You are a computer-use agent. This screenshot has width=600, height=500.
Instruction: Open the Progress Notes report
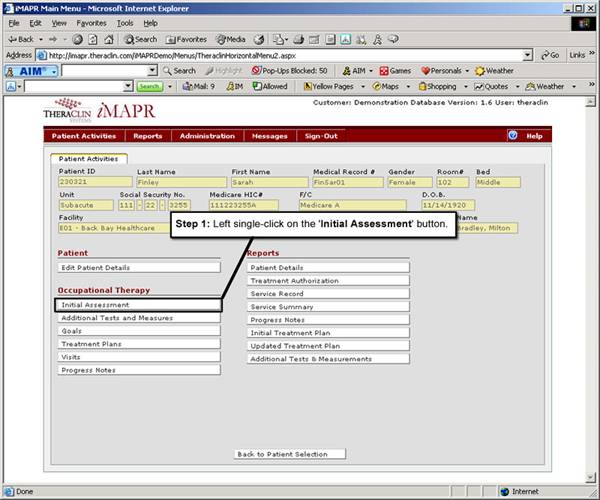pos(328,319)
